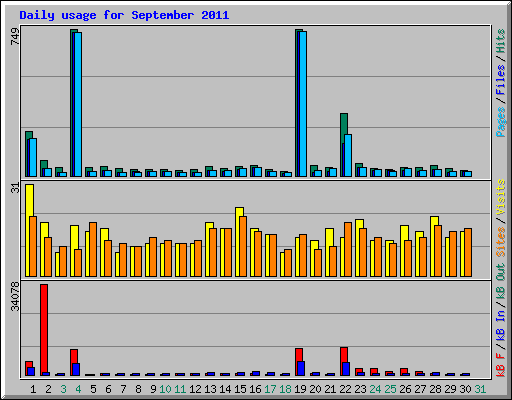
Task: Click the cyan "Pages" legend label
Action: [500, 122]
